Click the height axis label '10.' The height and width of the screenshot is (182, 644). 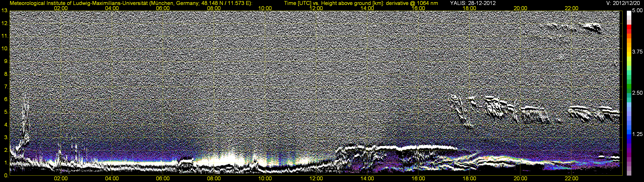tap(5, 49)
